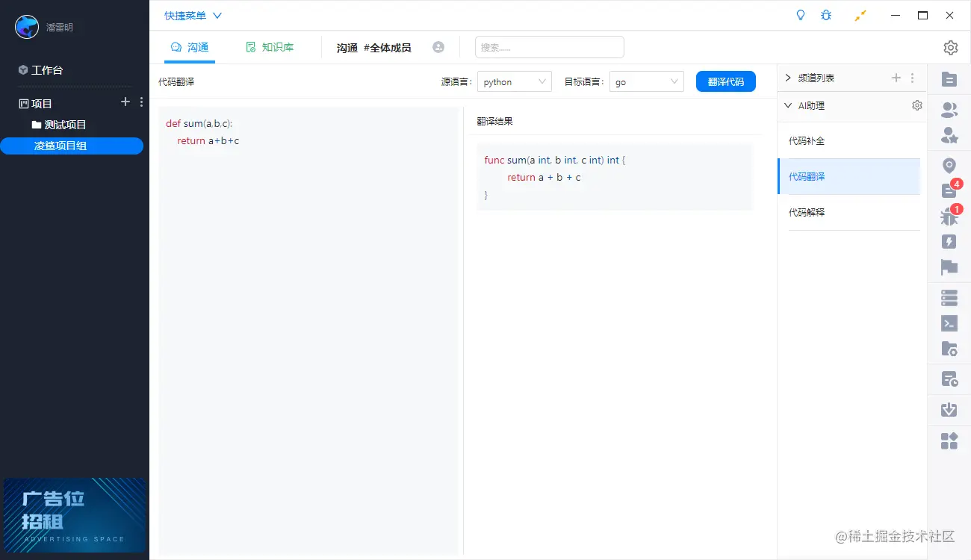
Task: Open the bug icon with badge 1
Action: pyautogui.click(x=950, y=216)
